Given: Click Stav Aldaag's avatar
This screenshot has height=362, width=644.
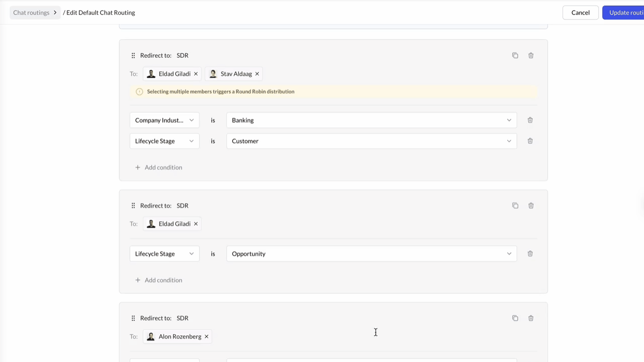Looking at the screenshot, I should (x=213, y=74).
